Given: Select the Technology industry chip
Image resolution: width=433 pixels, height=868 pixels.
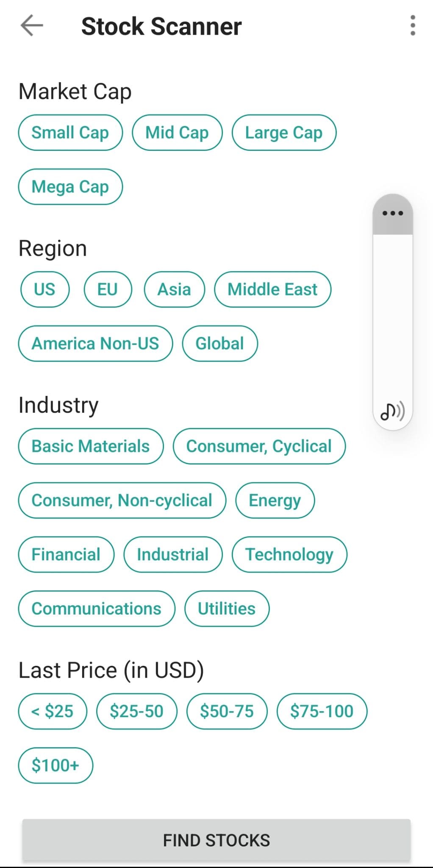Looking at the screenshot, I should pyautogui.click(x=289, y=555).
